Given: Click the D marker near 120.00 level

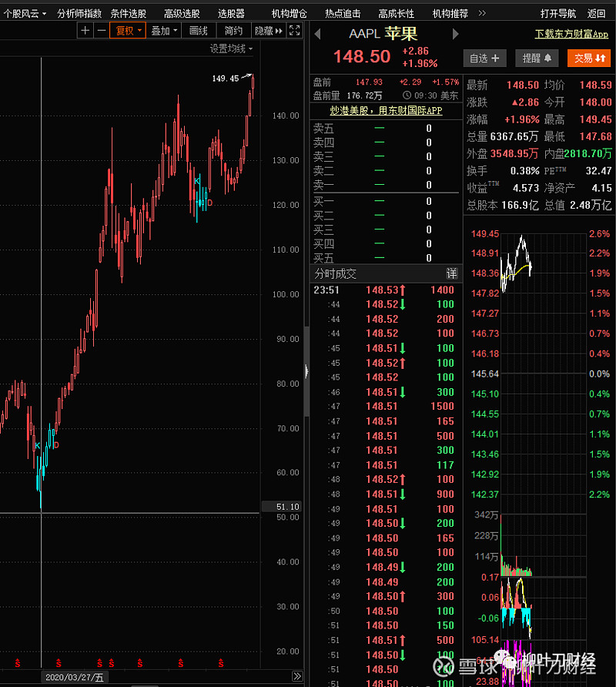Looking at the screenshot, I should (x=209, y=203).
